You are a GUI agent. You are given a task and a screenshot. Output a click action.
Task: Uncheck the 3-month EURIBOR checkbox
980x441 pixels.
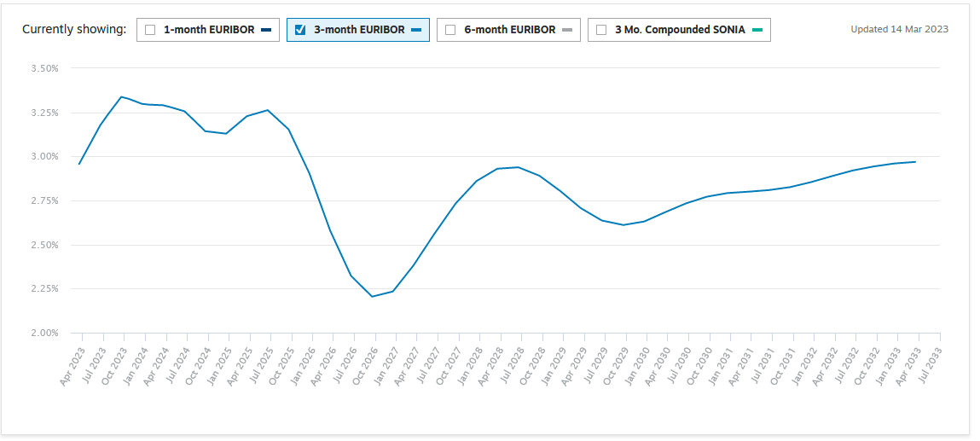coord(300,30)
